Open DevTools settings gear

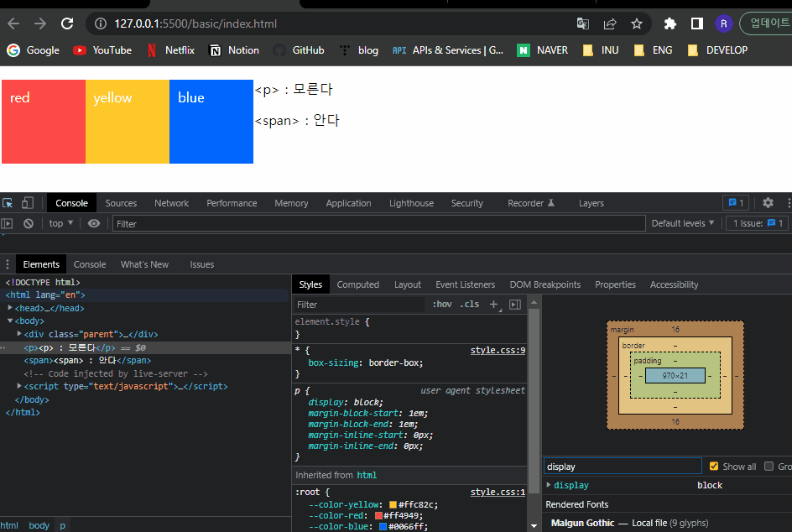click(x=768, y=202)
